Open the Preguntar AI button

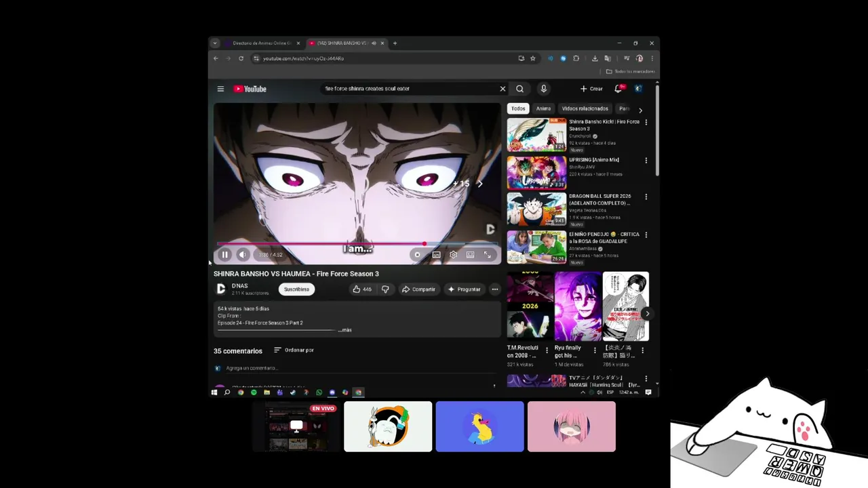pyautogui.click(x=465, y=289)
